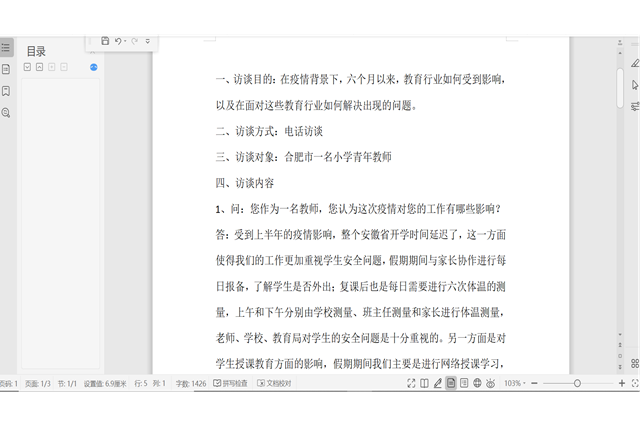Click the zoom slider handle

577,383
